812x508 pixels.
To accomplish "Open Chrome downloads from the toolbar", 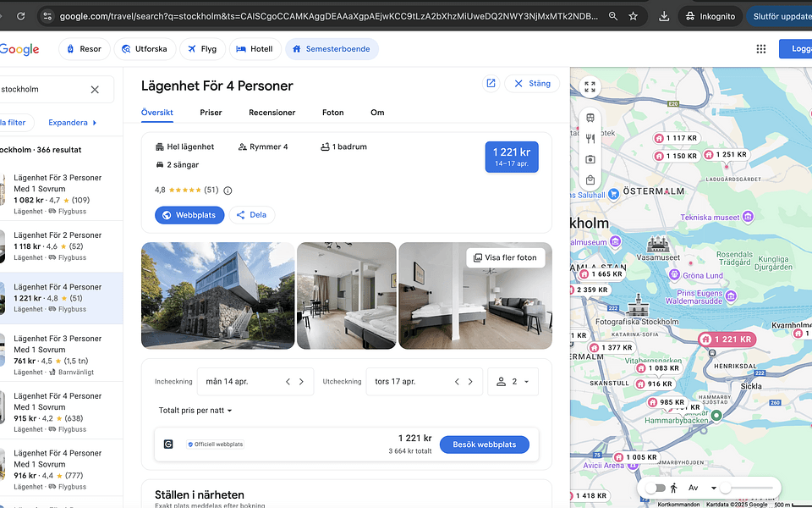I will [664, 14].
